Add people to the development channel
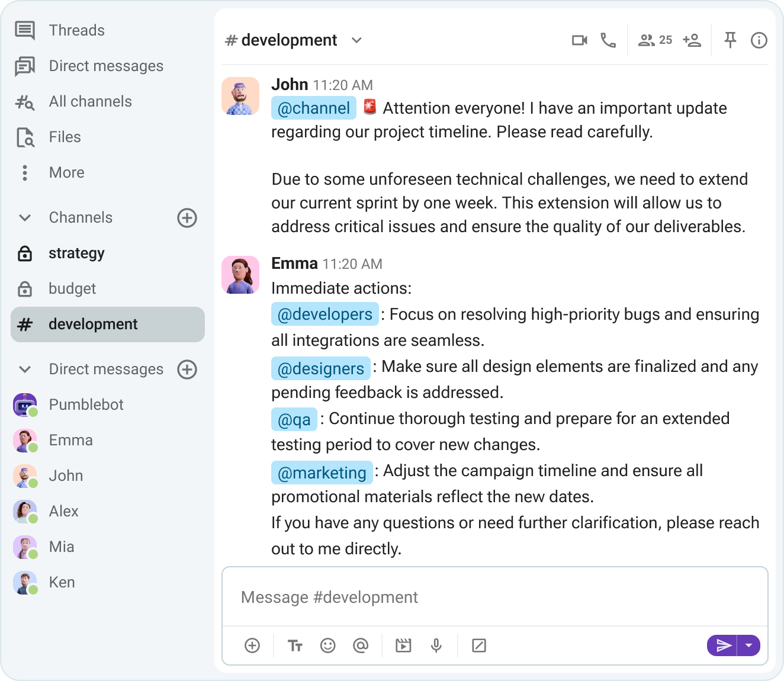784x681 pixels. tap(692, 40)
